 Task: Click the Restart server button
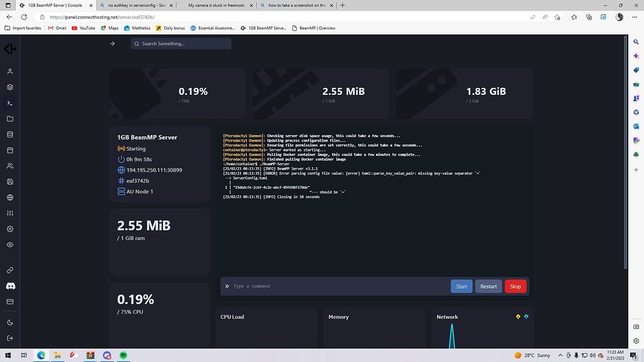coord(488,287)
